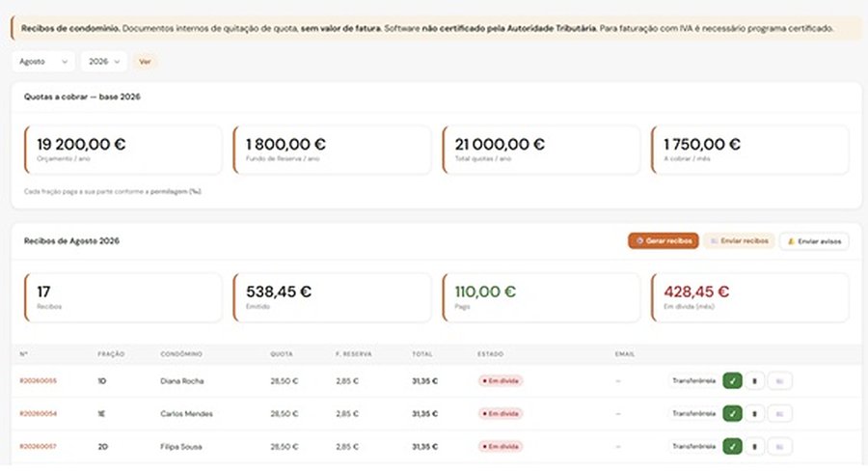Change Transferência payment method for Carlos Mendes
Screen dimensions: 868x473
(693, 414)
